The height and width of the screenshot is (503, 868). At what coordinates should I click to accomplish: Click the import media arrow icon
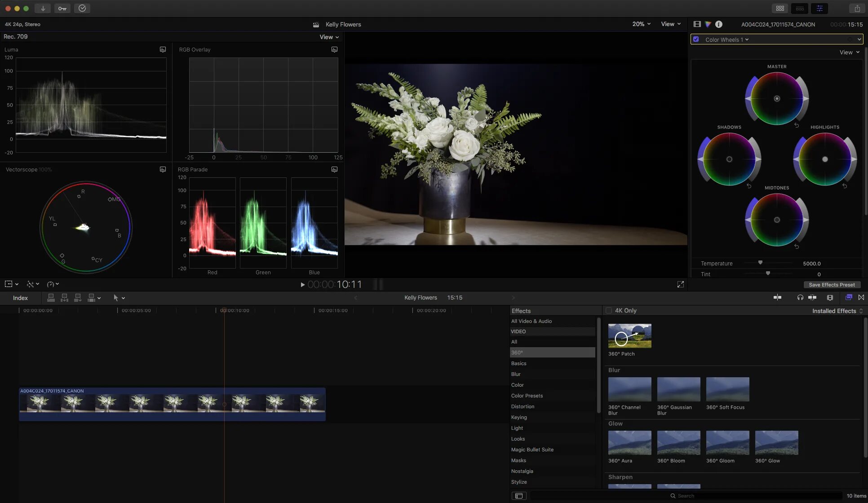point(43,9)
